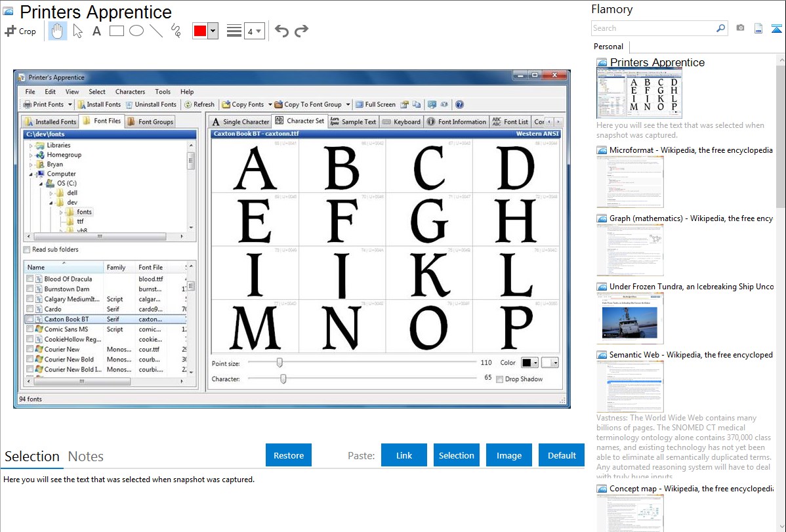Pick the ellipse drawing tool
Screen dimensions: 786x532
click(x=136, y=31)
